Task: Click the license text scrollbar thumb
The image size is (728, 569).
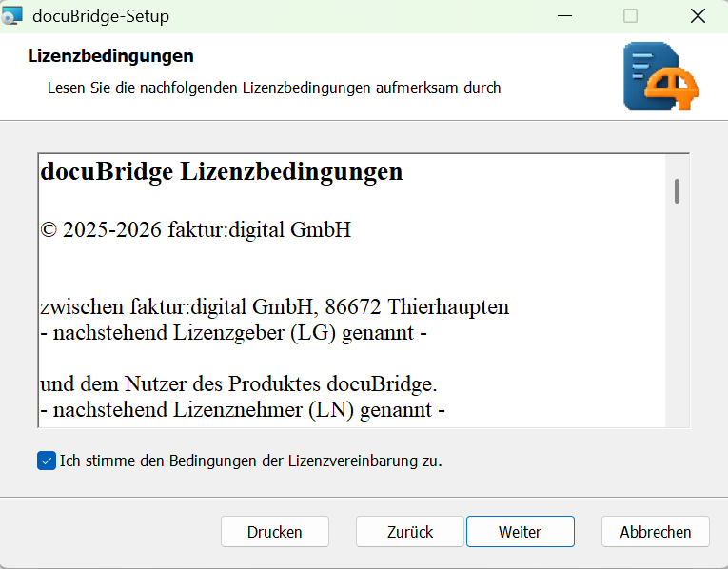Action: (x=677, y=191)
